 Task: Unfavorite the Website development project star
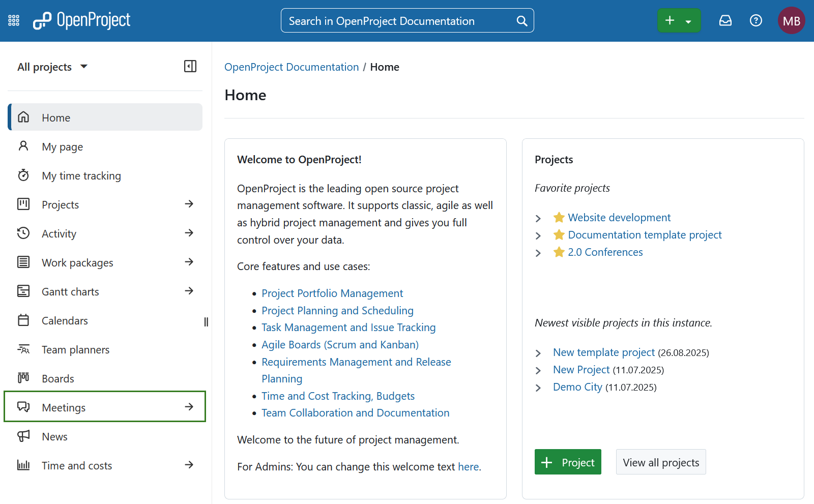(x=559, y=217)
